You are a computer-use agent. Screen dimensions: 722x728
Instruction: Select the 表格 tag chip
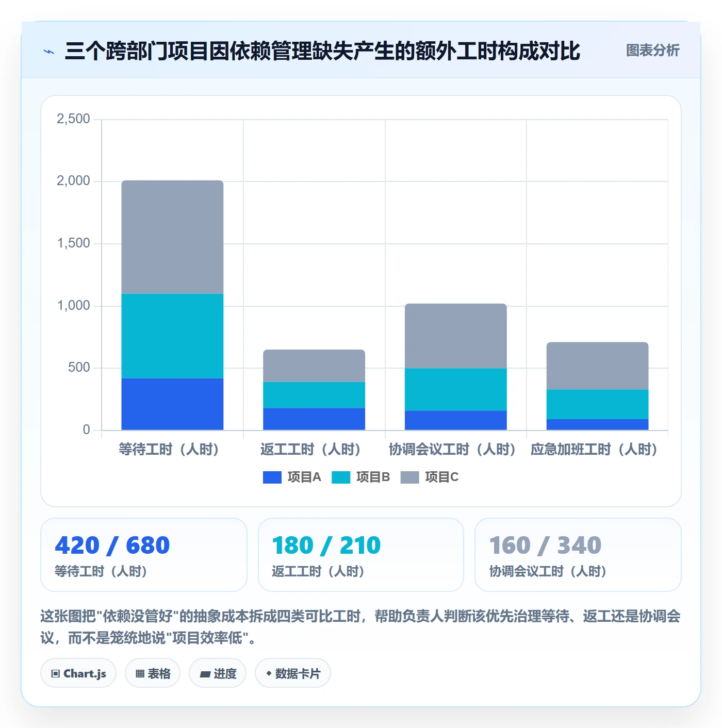point(153,673)
